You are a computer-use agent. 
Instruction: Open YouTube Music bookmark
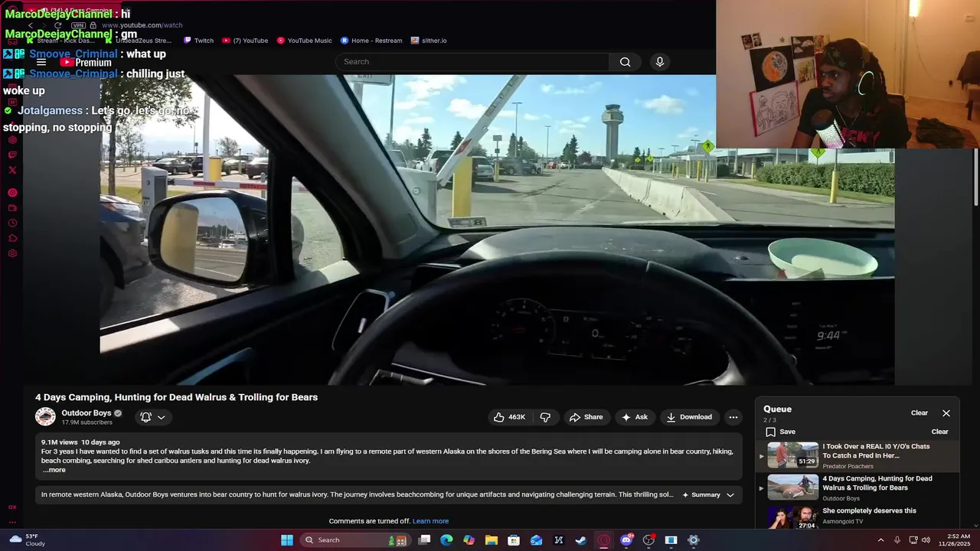point(305,41)
